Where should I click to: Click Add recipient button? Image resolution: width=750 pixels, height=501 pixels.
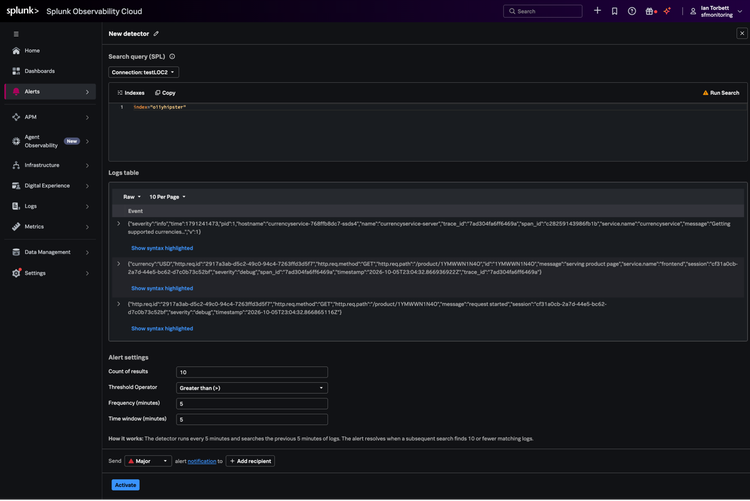(250, 461)
